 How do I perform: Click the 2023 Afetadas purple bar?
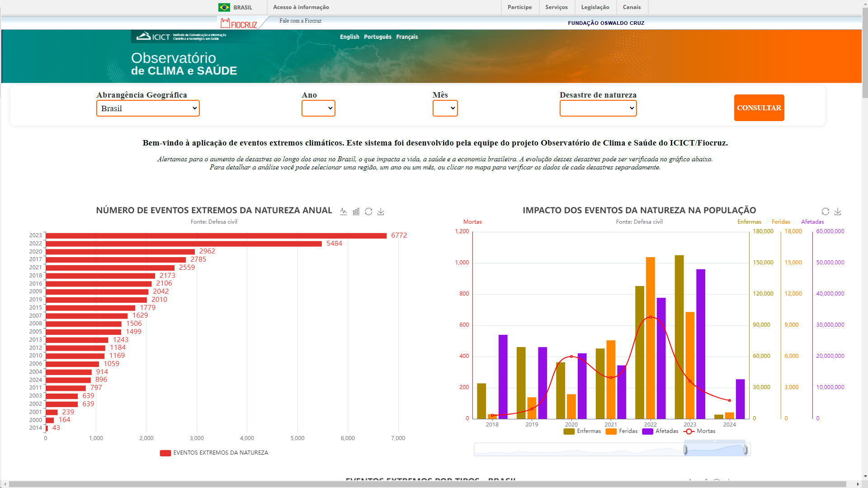point(701,344)
